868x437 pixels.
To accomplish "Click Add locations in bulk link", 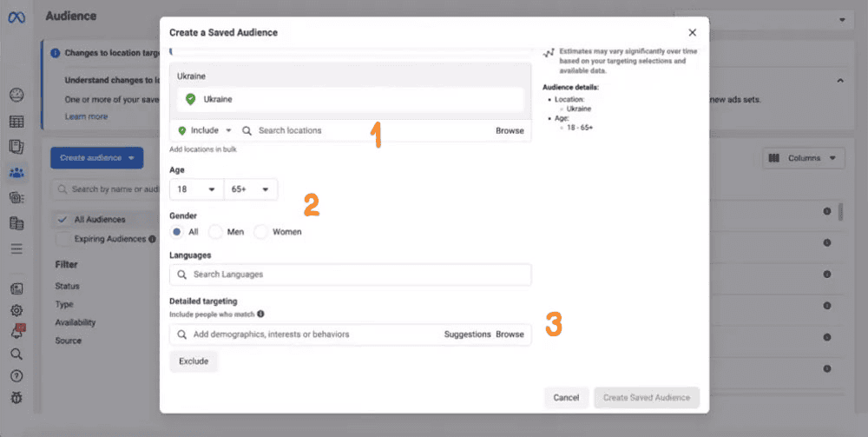I will 203,149.
